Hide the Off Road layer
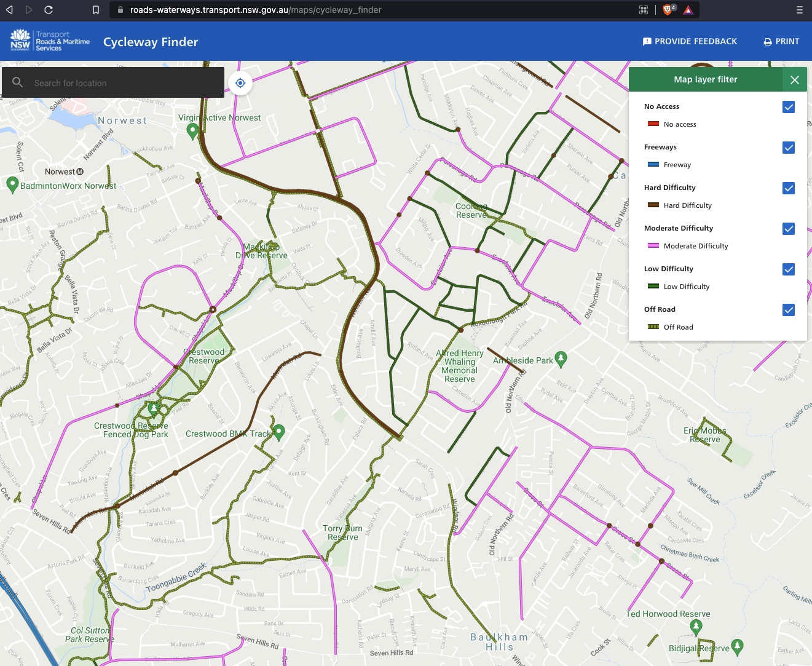Screen dimensions: 812x666 pyautogui.click(x=789, y=310)
